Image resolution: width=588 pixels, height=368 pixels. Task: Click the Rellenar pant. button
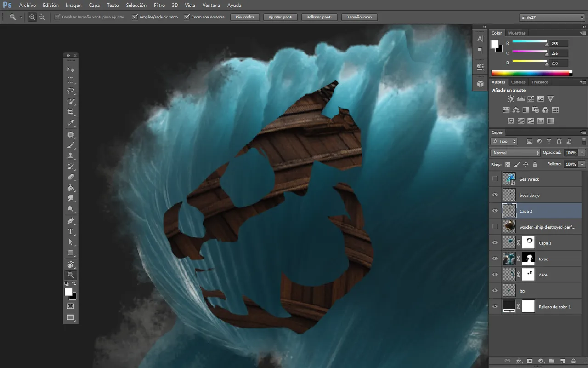[x=319, y=17]
